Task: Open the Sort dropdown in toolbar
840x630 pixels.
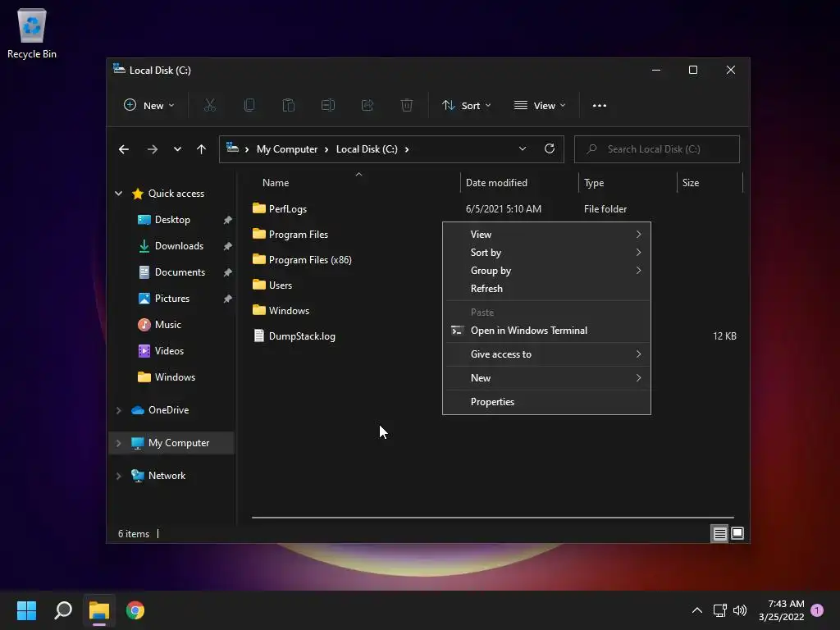Action: [x=466, y=106]
